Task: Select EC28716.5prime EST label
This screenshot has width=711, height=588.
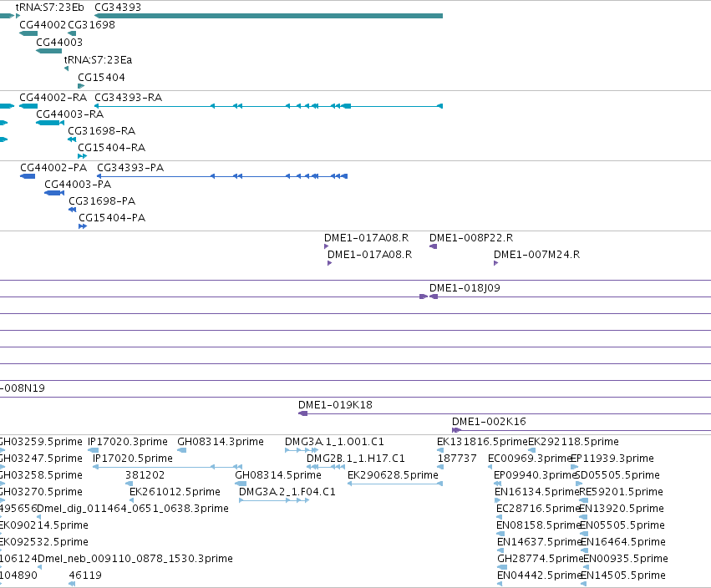Action: point(539,509)
